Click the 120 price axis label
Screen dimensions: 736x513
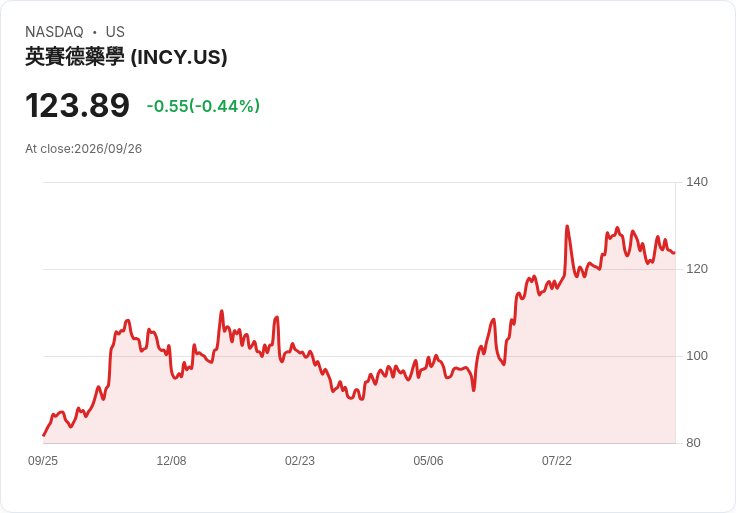pyautogui.click(x=697, y=269)
